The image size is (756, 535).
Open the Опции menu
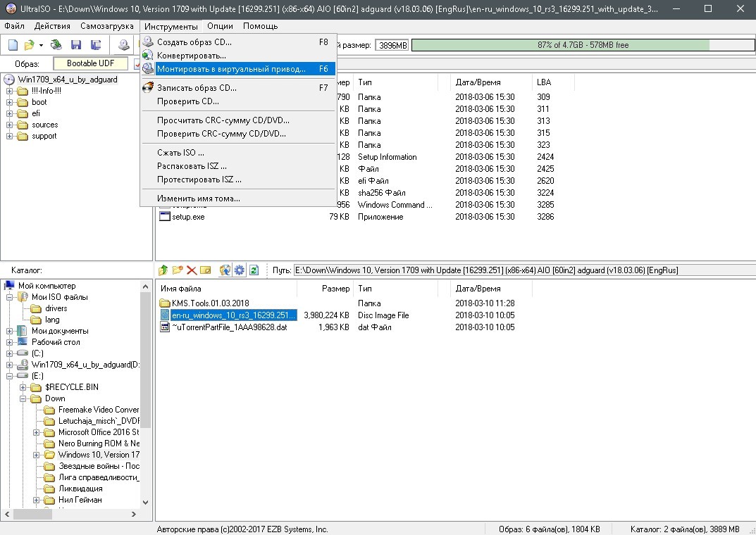coord(220,26)
